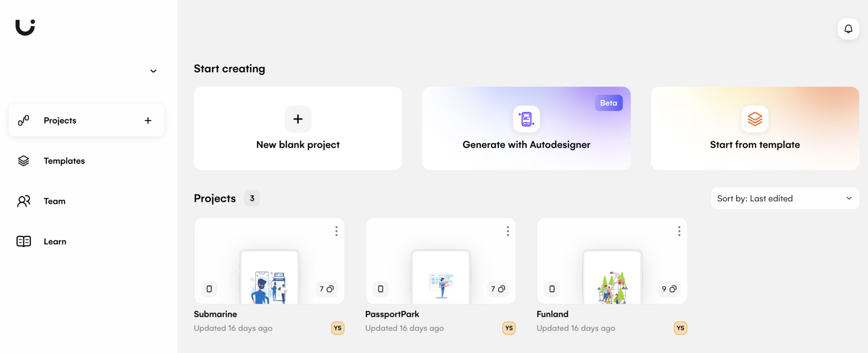
Task: Open the three-dot menu on PassportPark
Action: [508, 231]
